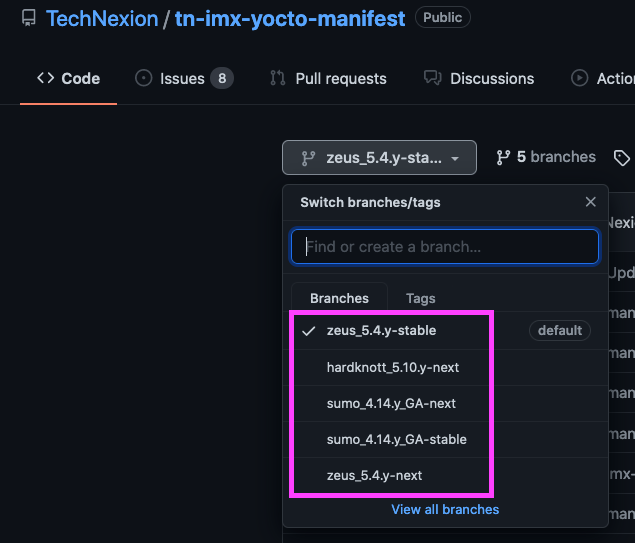This screenshot has width=635, height=543.
Task: Close the Switch branches/tags popup
Action: pyautogui.click(x=590, y=202)
